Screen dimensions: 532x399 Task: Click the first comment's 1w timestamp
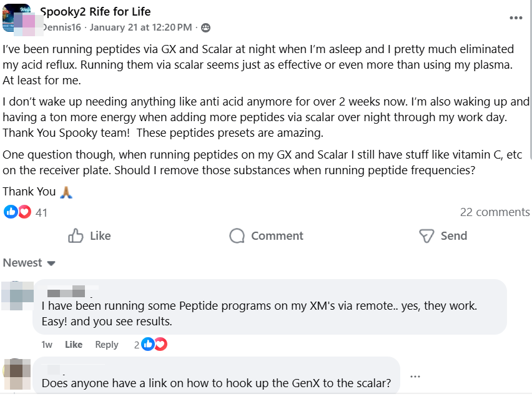pos(47,345)
